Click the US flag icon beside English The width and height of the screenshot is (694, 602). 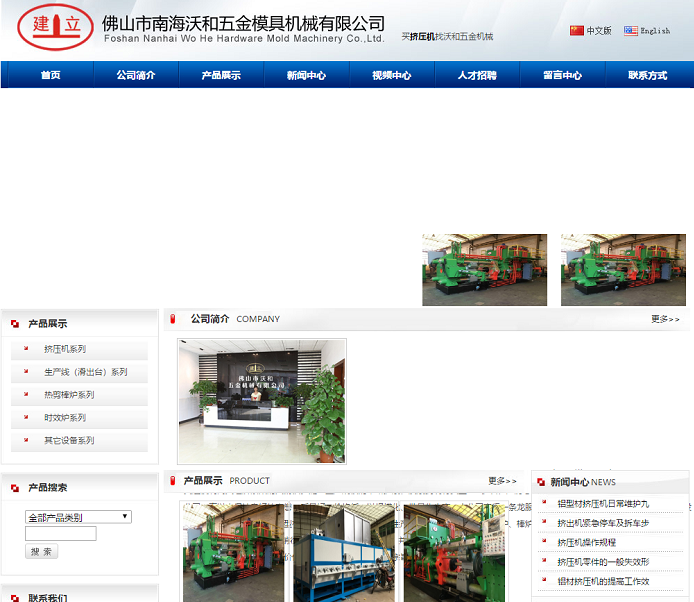[630, 31]
